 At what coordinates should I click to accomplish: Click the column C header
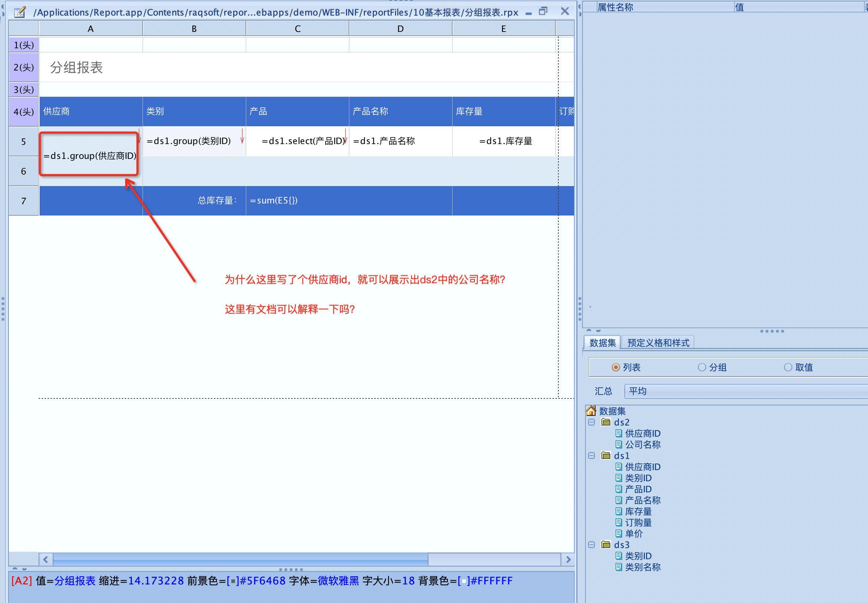point(297,29)
